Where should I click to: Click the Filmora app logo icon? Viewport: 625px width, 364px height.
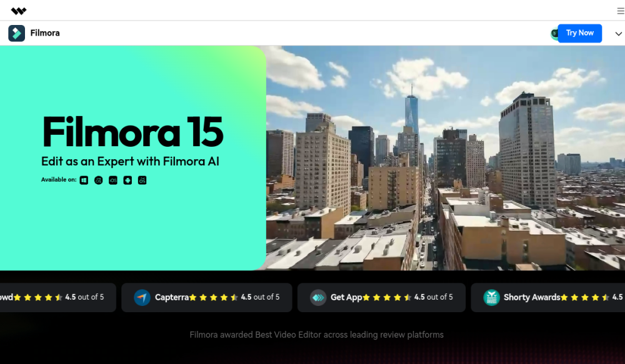coord(16,32)
